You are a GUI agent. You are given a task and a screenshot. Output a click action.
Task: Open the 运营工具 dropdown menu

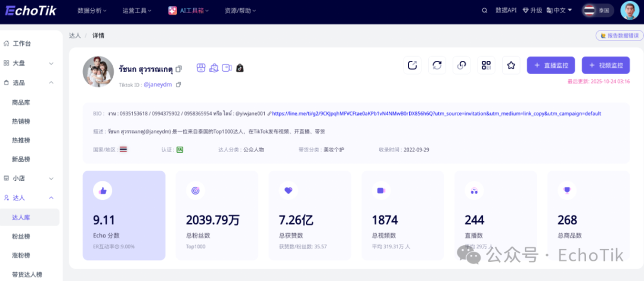137,10
